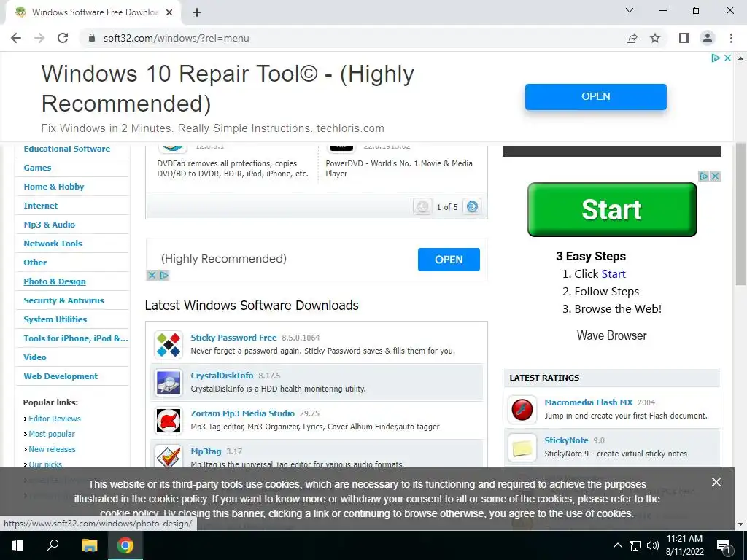Open the Most popular link
The width and height of the screenshot is (747, 560).
(x=52, y=434)
